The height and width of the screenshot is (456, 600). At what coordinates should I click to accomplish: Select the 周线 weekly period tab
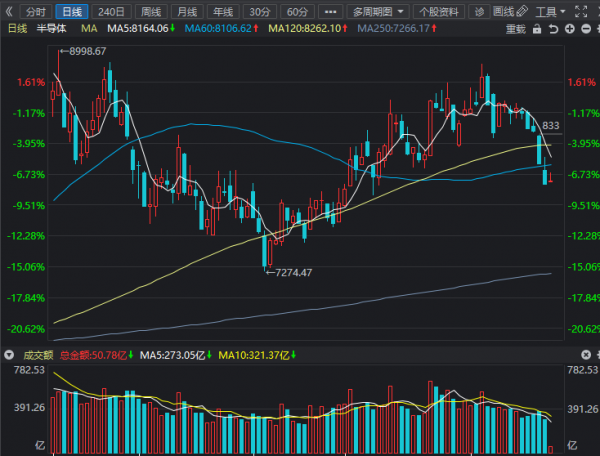pos(152,11)
